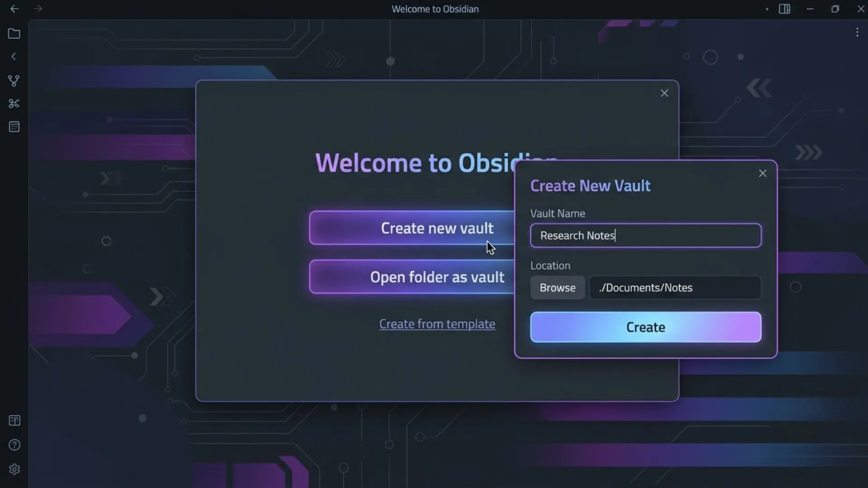This screenshot has height=488, width=868.
Task: Open the note list icon in sidebar
Action: point(14,127)
